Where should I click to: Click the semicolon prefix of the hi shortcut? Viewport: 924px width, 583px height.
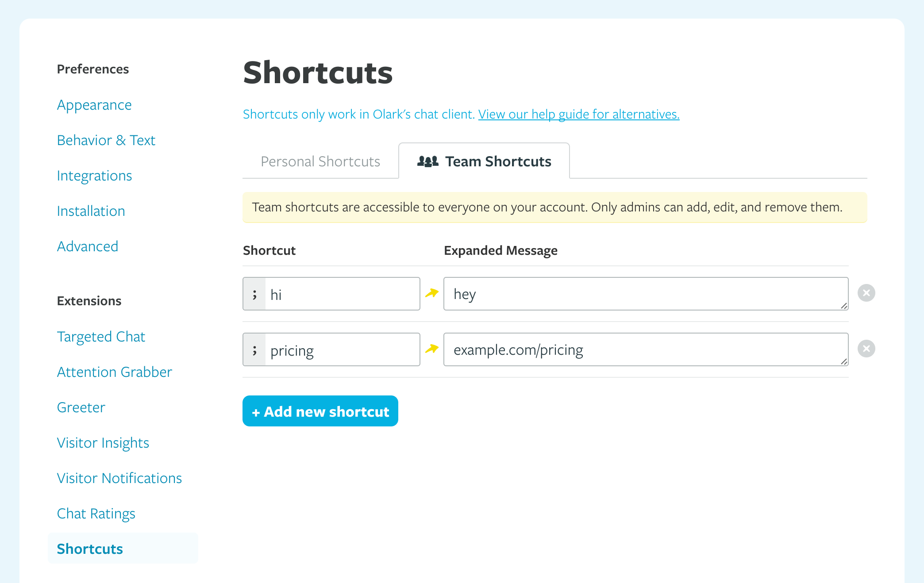[254, 294]
